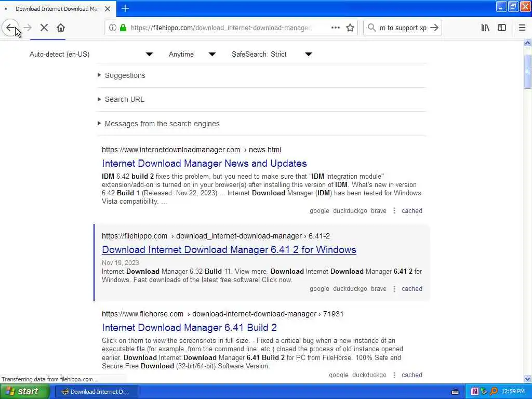Screen dimensions: 532x399
Task: Open the SafeSearch: Strict dropdown
Action: click(x=272, y=54)
